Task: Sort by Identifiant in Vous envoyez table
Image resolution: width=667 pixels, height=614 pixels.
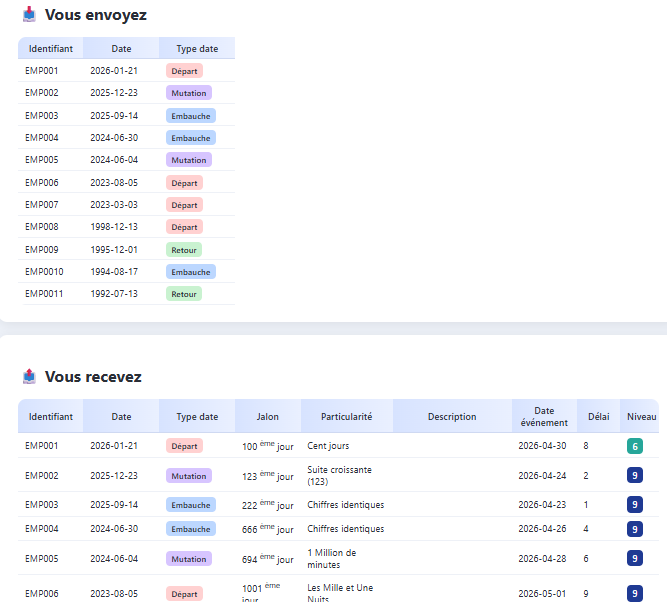Action: click(51, 49)
